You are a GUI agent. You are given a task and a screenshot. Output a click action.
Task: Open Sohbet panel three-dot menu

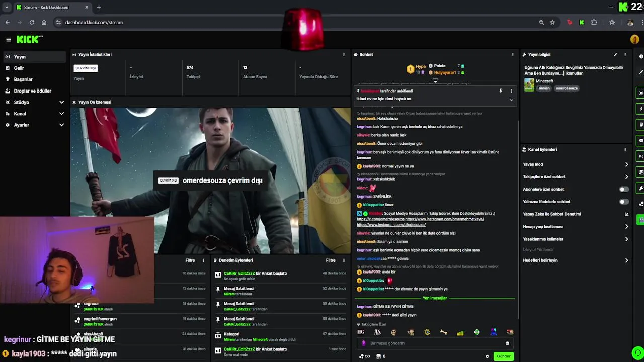coord(513,54)
